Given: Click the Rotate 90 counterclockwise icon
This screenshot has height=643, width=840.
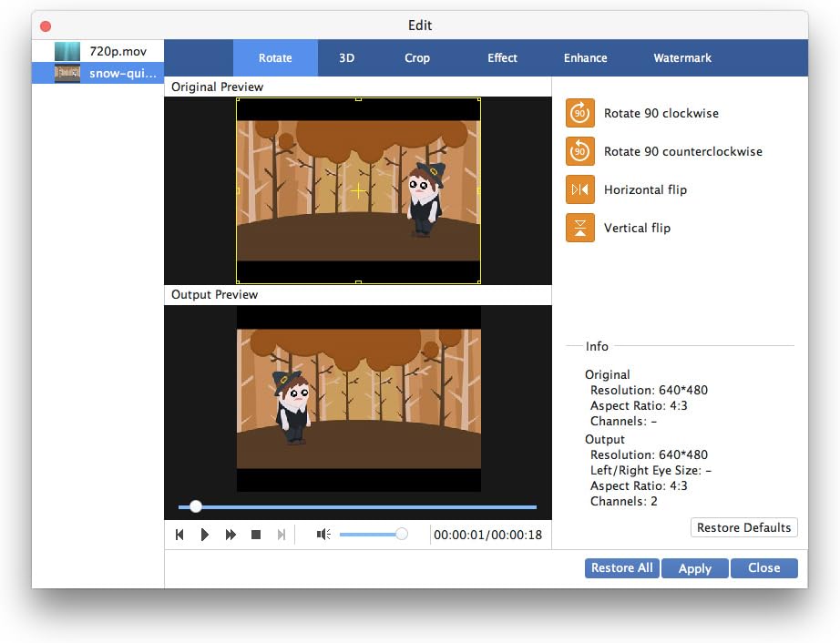Looking at the screenshot, I should [x=579, y=151].
